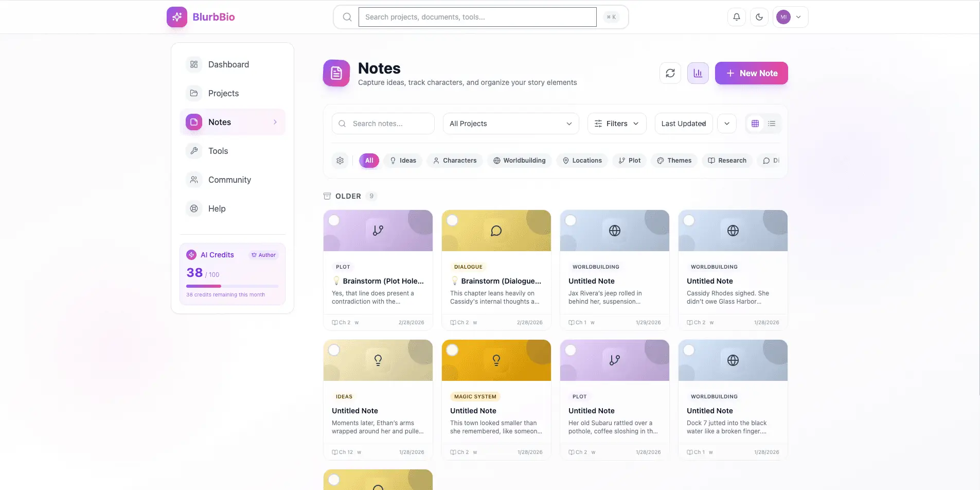The image size is (980, 490).
Task: Click globe icon on Cassidy Rhodes note card
Action: [733, 231]
